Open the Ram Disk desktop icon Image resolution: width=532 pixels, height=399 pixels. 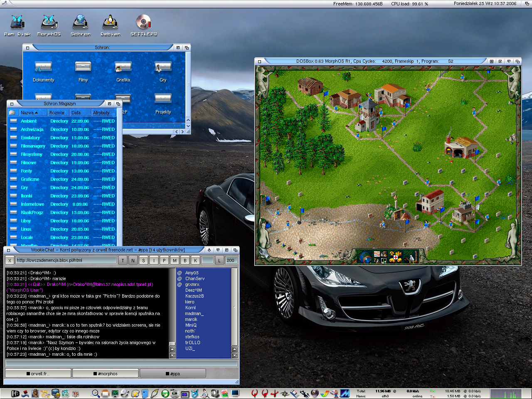pos(17,26)
